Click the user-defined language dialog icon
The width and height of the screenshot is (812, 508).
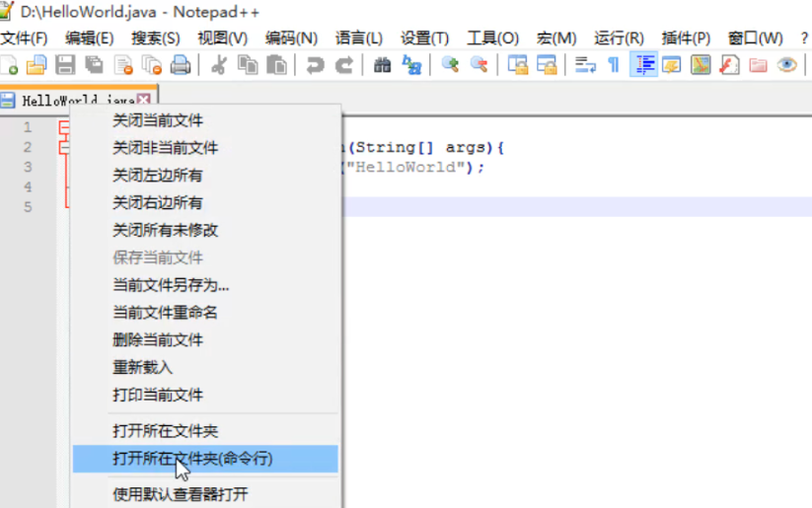tap(672, 65)
